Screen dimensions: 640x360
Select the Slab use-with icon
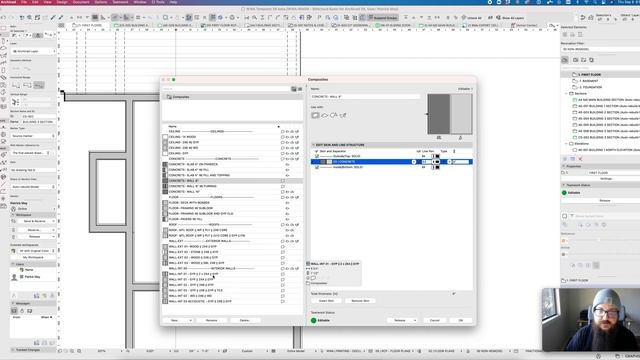(325, 116)
